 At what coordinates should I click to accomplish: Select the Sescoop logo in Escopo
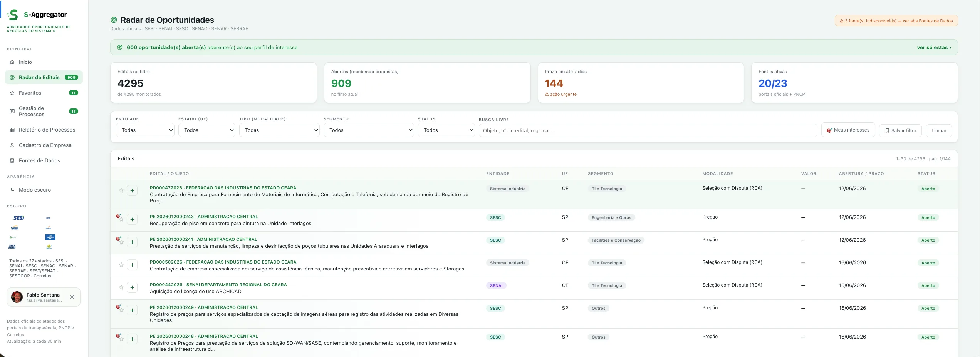[49, 247]
